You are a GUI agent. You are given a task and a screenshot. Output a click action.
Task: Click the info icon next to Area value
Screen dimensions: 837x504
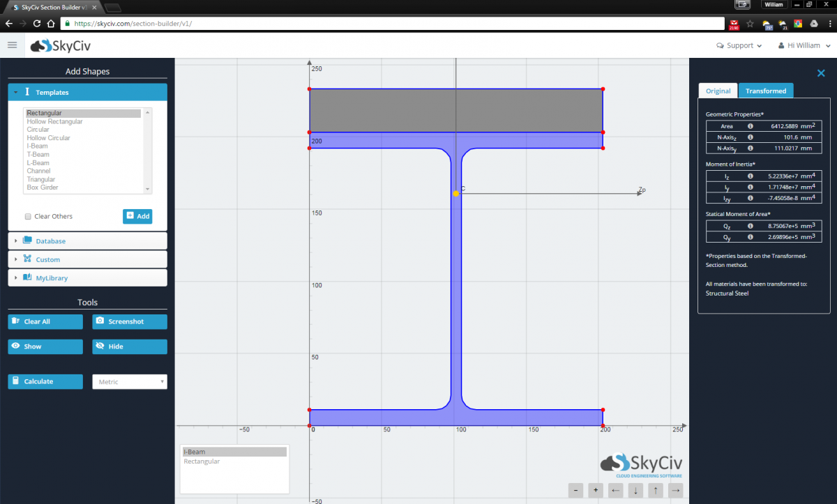coord(750,126)
